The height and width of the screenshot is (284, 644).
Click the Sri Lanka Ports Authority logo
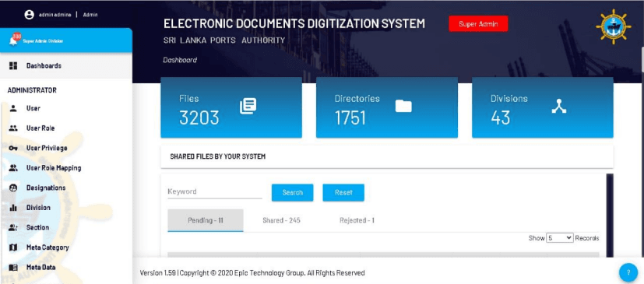(x=614, y=26)
